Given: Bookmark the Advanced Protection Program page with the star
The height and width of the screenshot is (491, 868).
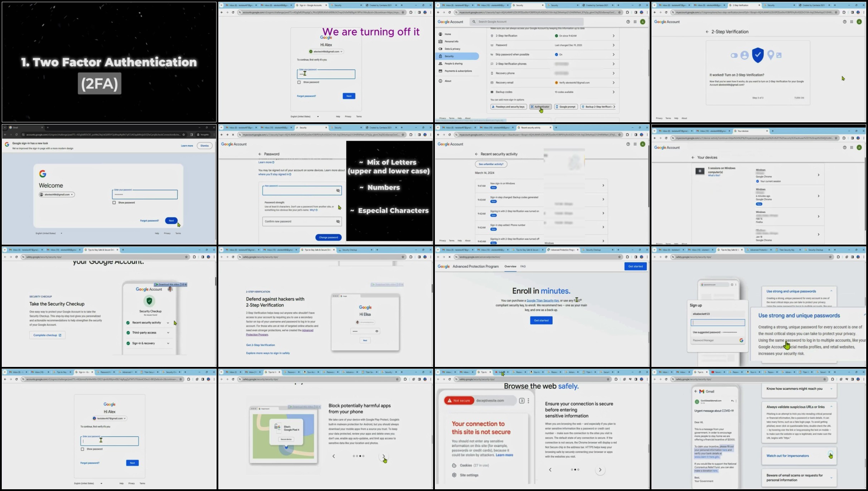Looking at the screenshot, I should point(620,257).
